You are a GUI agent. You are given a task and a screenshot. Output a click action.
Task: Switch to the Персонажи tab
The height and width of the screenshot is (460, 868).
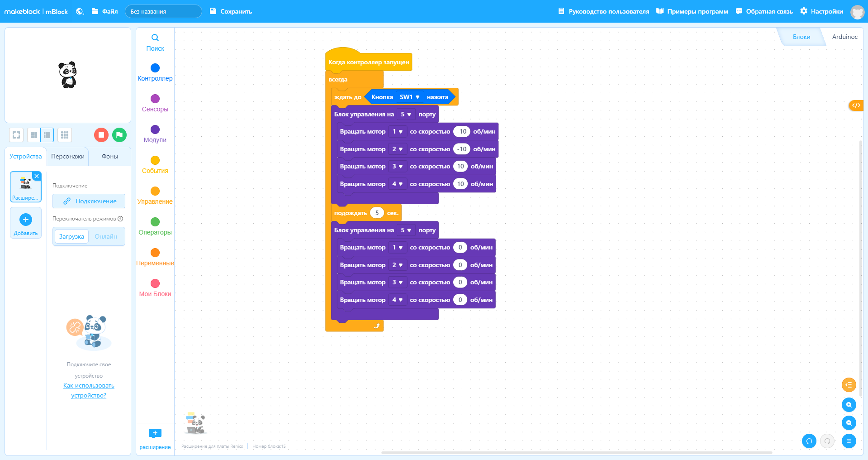(x=68, y=156)
